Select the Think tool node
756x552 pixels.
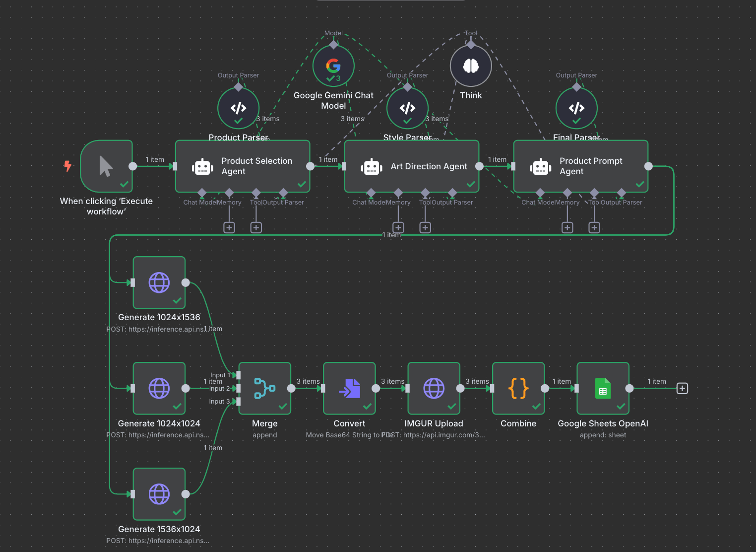[x=470, y=65]
